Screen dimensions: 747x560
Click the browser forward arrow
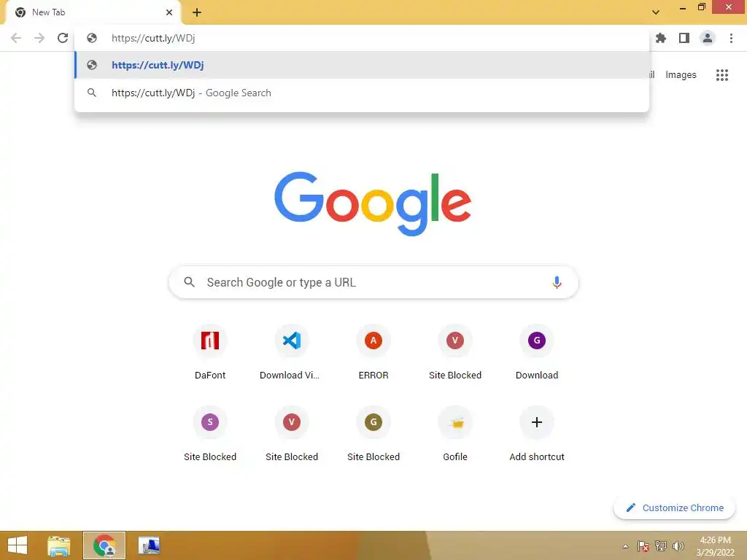39,38
